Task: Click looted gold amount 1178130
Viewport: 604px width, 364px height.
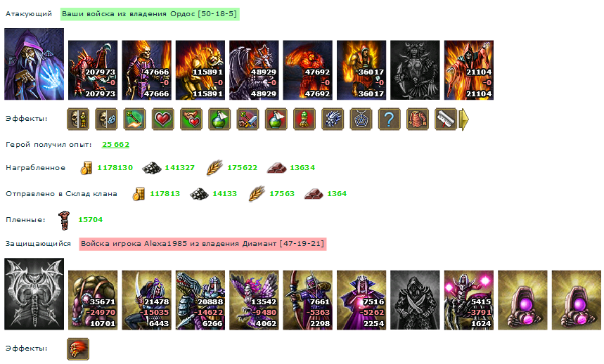Action: point(115,168)
